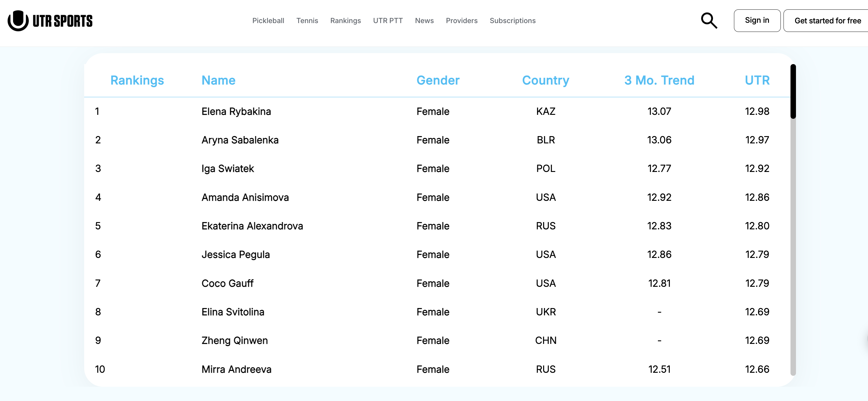Viewport: 868px width, 401px height.
Task: Open the Providers nav link
Action: tap(461, 21)
